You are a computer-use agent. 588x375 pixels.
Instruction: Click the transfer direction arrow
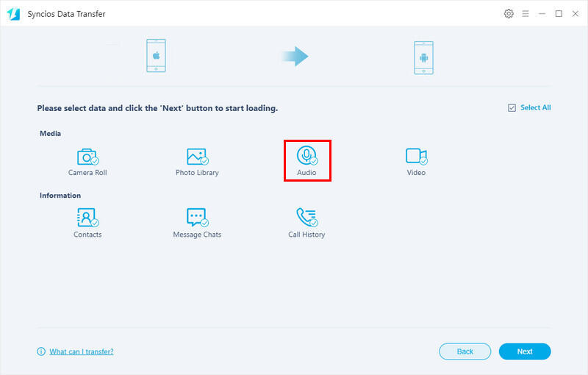point(295,57)
